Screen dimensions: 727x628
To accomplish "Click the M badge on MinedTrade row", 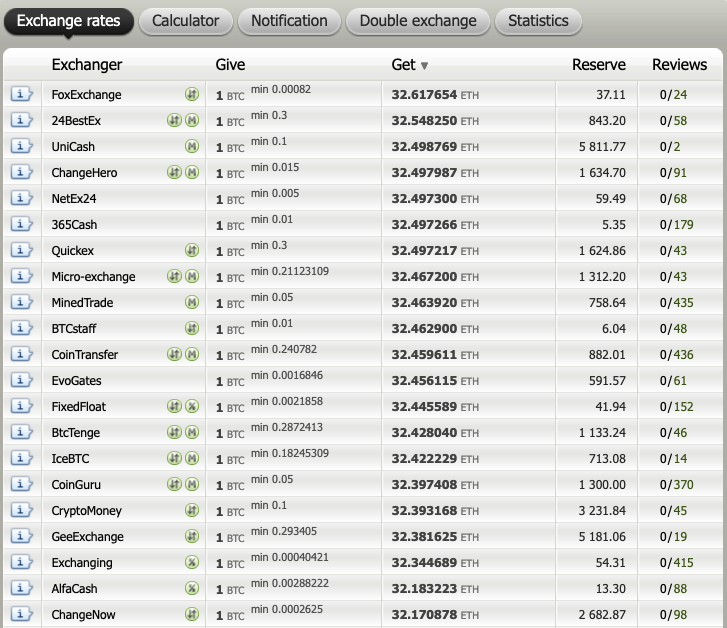I will click(x=192, y=303).
